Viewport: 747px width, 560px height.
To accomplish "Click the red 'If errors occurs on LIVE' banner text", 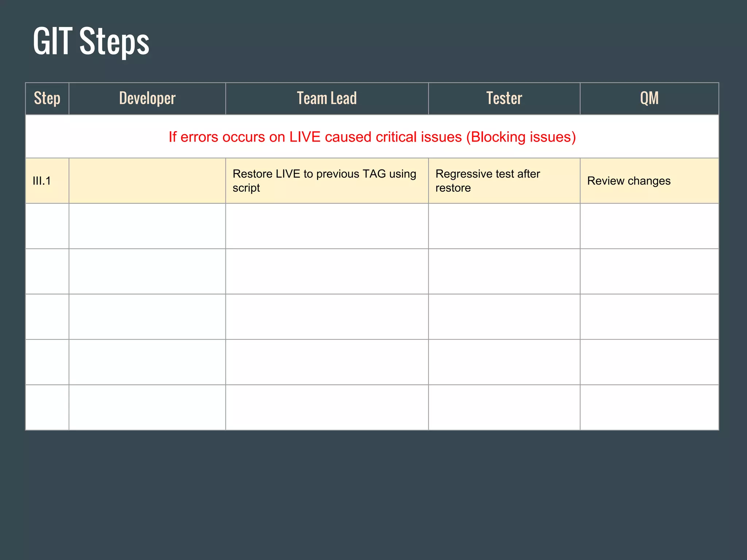I will 372,137.
